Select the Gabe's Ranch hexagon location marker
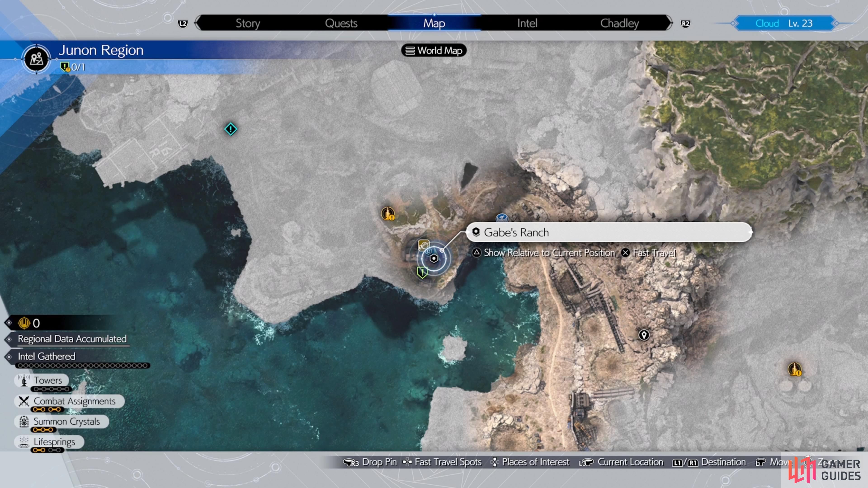 tap(434, 258)
